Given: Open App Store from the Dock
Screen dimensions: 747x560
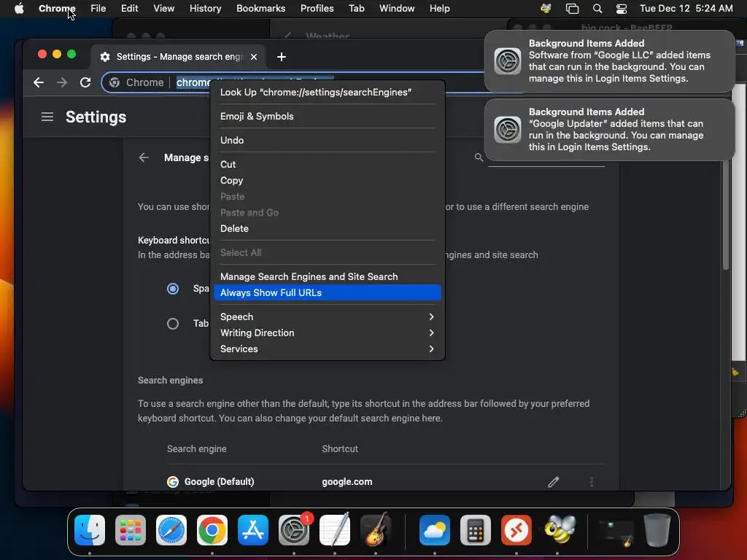Looking at the screenshot, I should click(253, 530).
